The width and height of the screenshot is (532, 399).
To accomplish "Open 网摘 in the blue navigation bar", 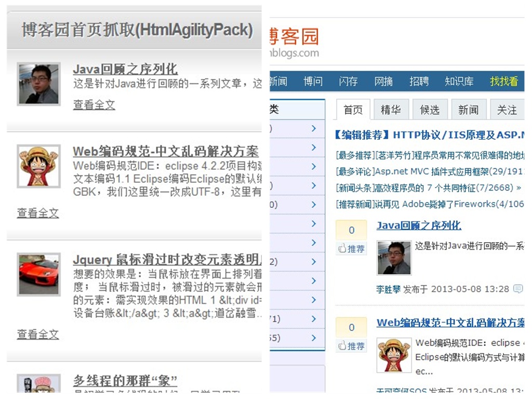I will [x=383, y=82].
